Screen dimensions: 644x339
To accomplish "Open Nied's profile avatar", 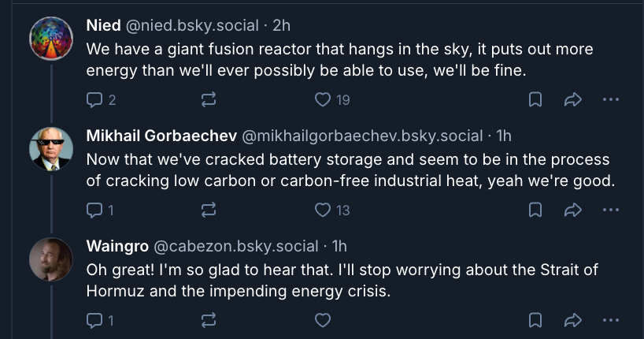I will coord(51,37).
